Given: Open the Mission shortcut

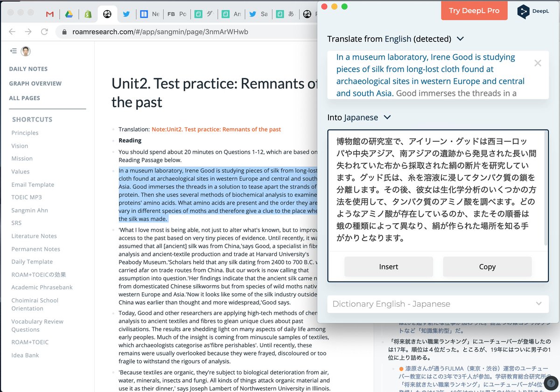Looking at the screenshot, I should coord(22,158).
